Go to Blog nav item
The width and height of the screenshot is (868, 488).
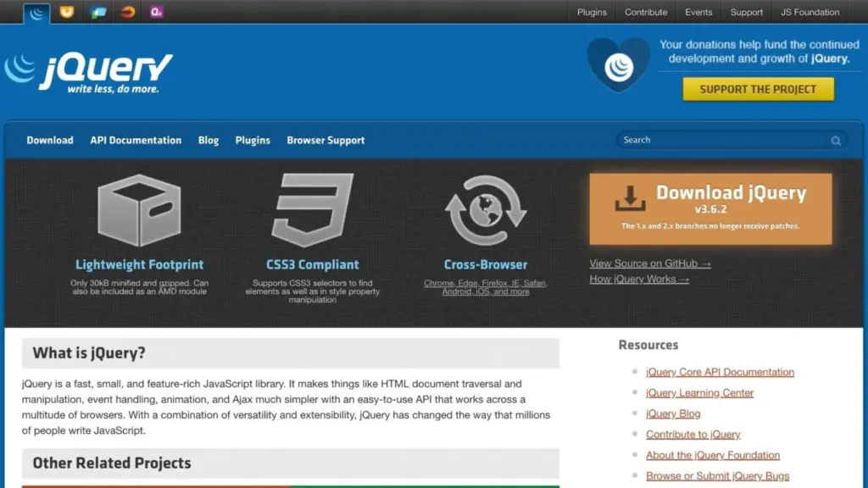coord(209,141)
